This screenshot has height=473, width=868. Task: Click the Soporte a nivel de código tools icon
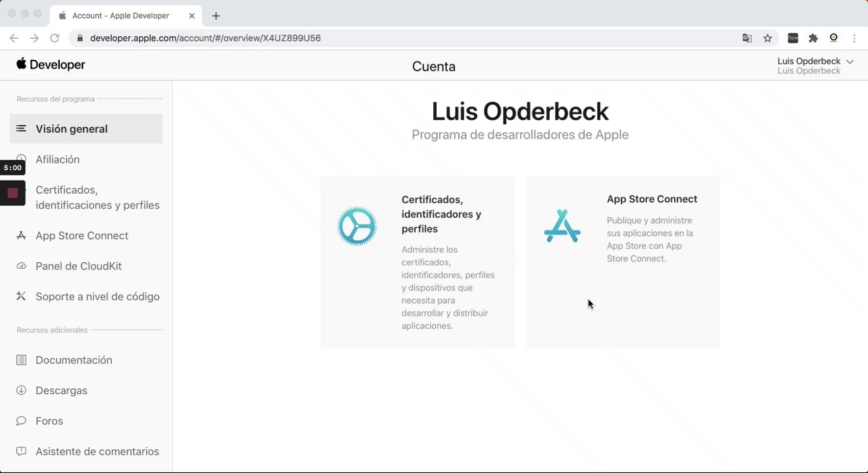click(x=21, y=296)
